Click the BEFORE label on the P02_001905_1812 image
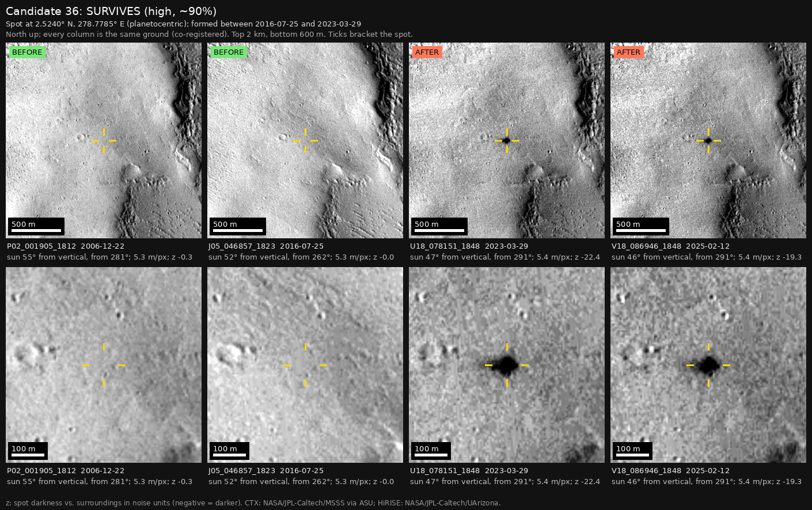This screenshot has height=510, width=812. click(27, 52)
